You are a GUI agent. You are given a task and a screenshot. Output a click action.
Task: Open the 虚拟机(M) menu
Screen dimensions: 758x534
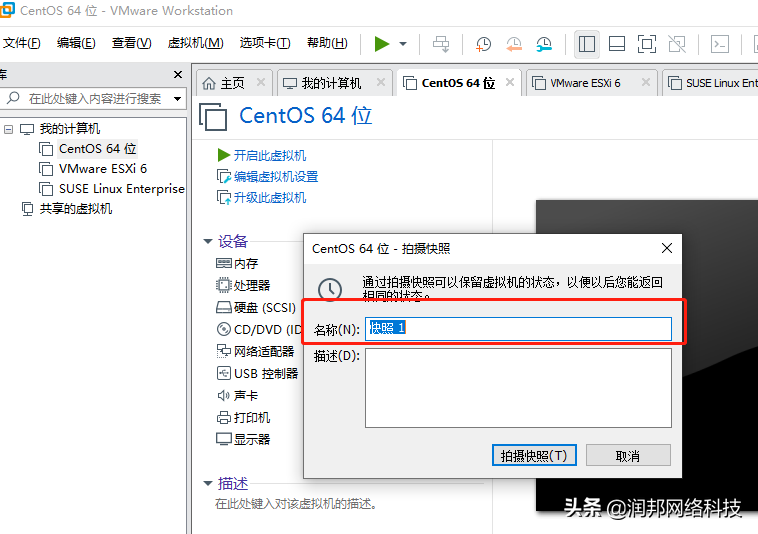pos(195,43)
